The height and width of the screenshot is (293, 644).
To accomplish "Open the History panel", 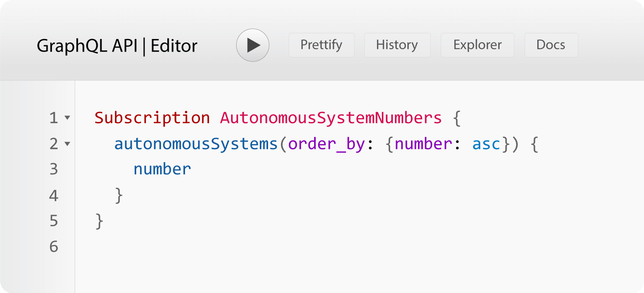I will point(397,45).
